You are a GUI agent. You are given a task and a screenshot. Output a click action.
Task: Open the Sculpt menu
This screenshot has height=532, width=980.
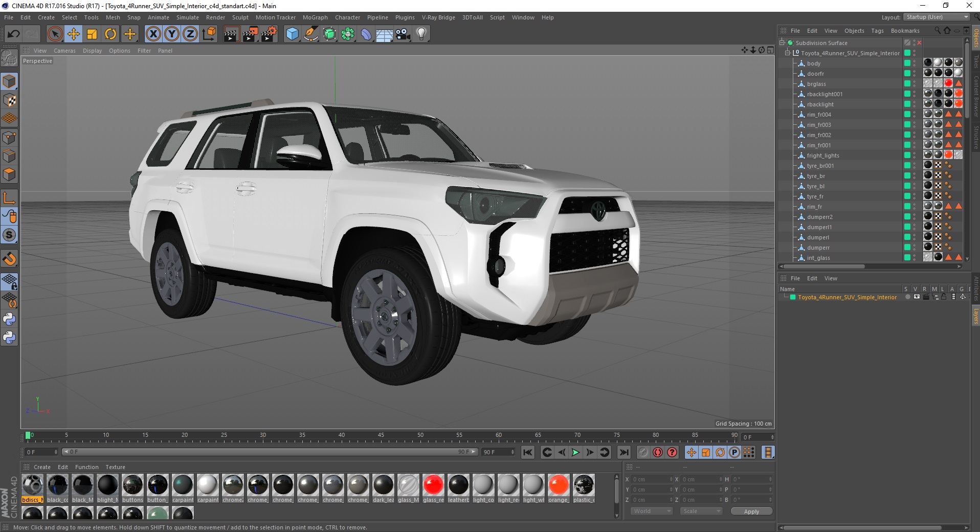pyautogui.click(x=240, y=17)
